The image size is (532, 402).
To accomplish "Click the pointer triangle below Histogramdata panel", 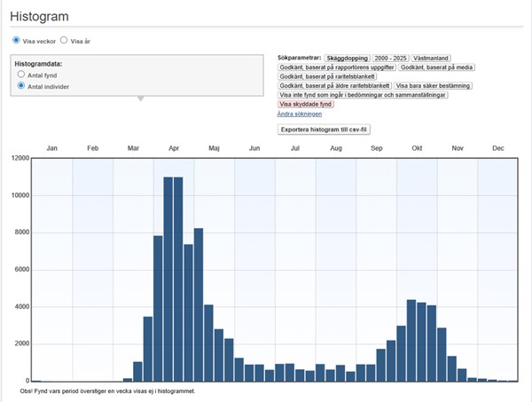I will pyautogui.click(x=139, y=99).
